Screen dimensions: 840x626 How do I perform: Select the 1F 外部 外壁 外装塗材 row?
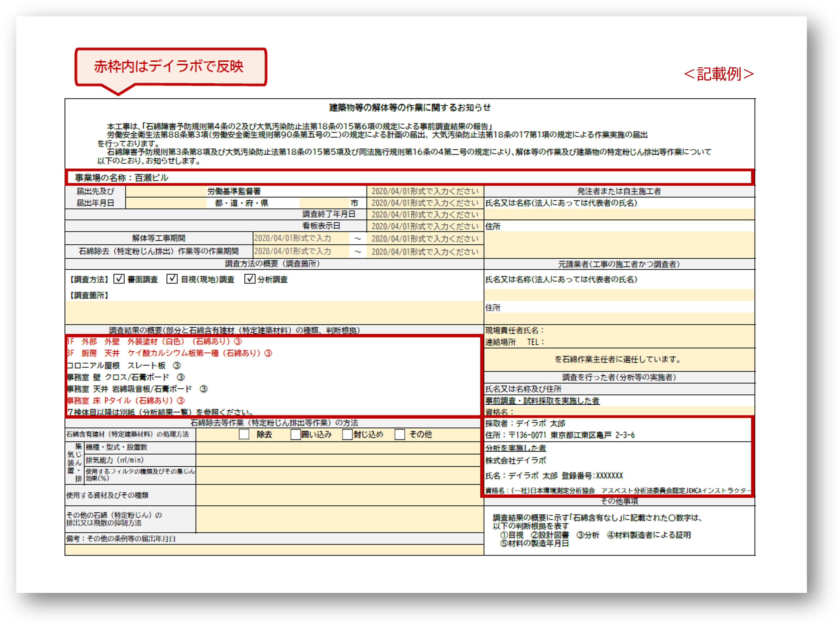pyautogui.click(x=154, y=341)
